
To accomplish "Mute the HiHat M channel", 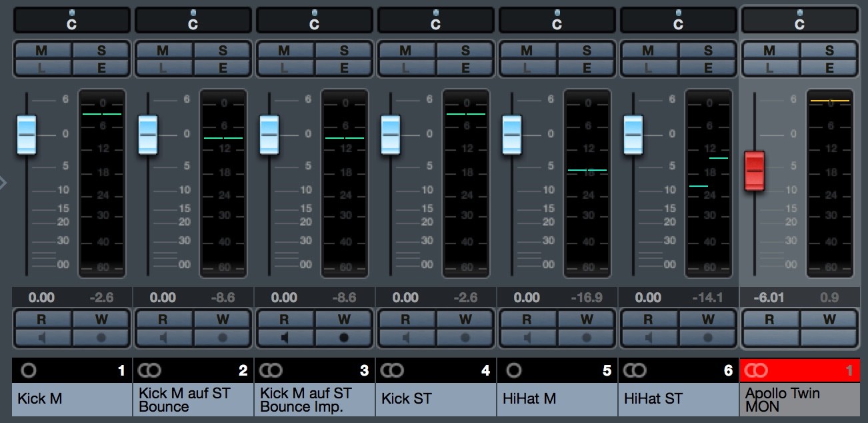I will coord(527,51).
